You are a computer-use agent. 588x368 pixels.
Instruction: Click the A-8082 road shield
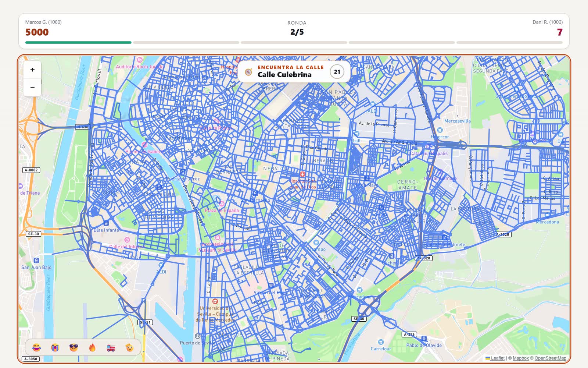pos(31,170)
